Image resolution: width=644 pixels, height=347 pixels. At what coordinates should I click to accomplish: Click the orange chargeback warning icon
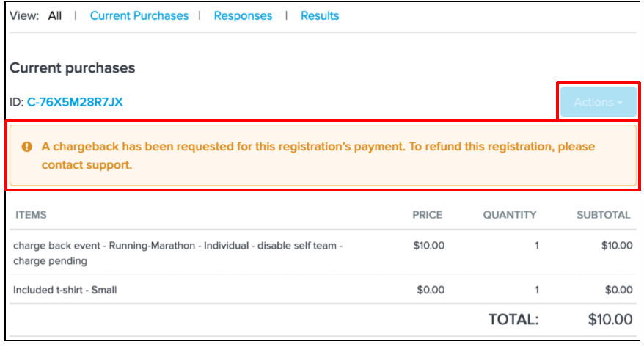point(27,147)
